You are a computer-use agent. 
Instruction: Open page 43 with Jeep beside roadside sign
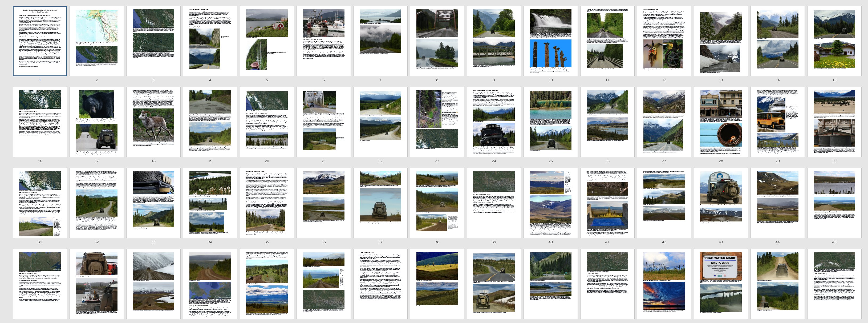[x=721, y=203]
